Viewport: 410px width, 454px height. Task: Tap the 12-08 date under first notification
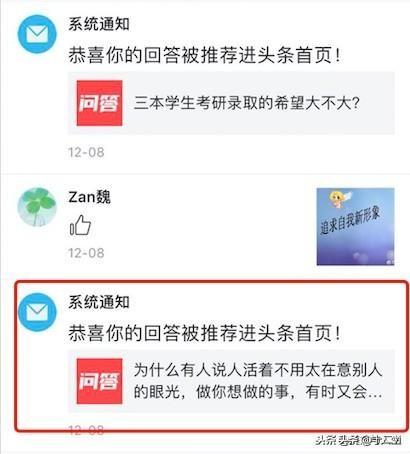click(86, 152)
